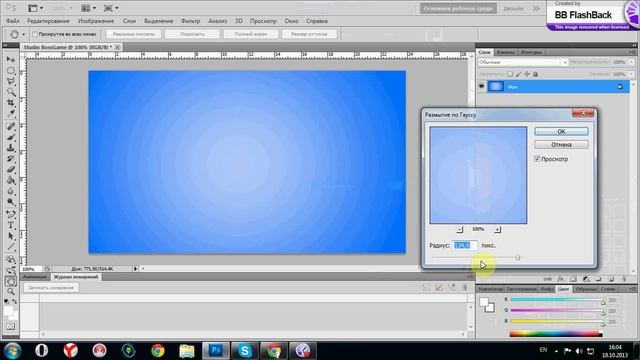Select the Type tool
This screenshot has height=360, width=640.
coord(11,225)
